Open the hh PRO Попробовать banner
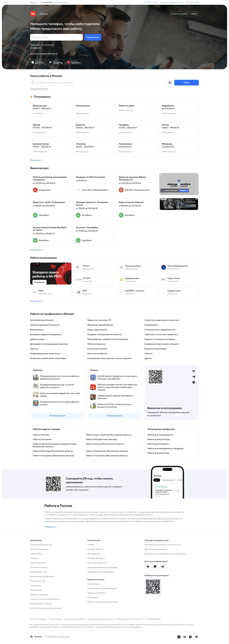This screenshot has width=229, height=644. click(x=51, y=274)
